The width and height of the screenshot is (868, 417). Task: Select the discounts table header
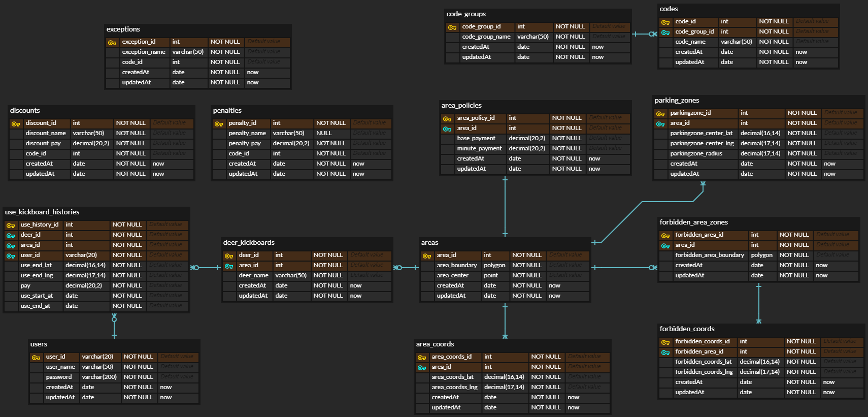click(25, 110)
